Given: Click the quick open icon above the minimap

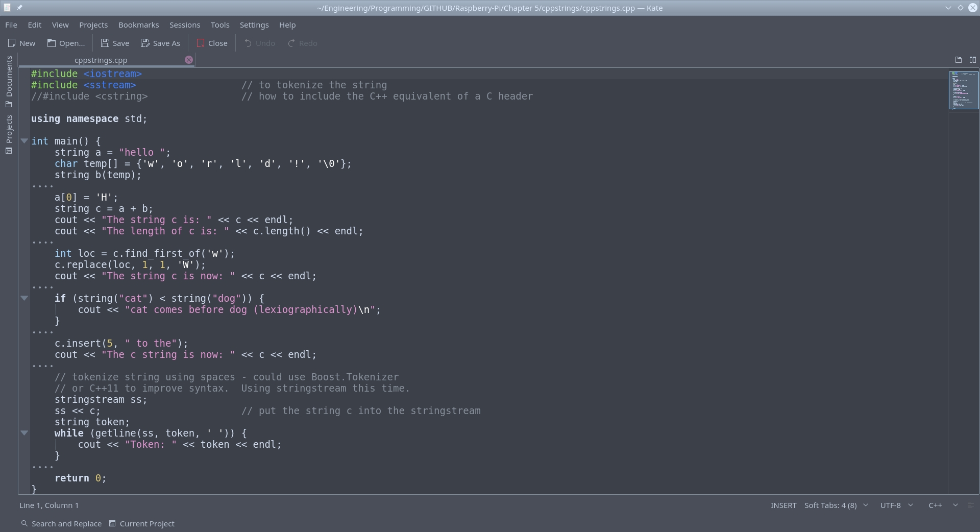Looking at the screenshot, I should pos(958,60).
